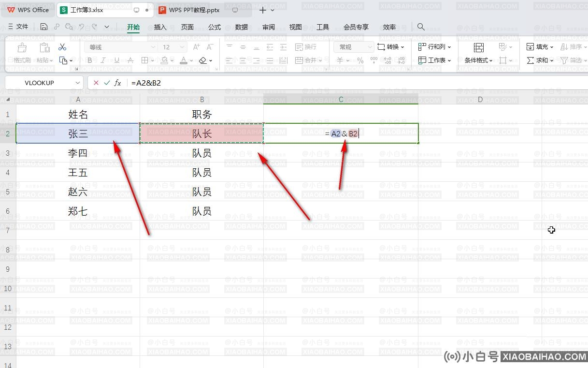
Task: Click the percent style icon
Action: tap(360, 60)
